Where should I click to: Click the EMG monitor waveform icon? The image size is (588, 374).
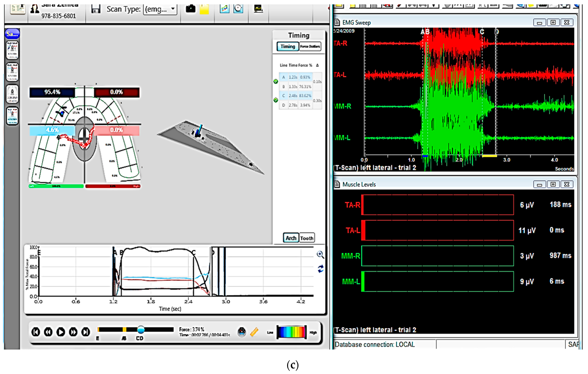(x=258, y=9)
